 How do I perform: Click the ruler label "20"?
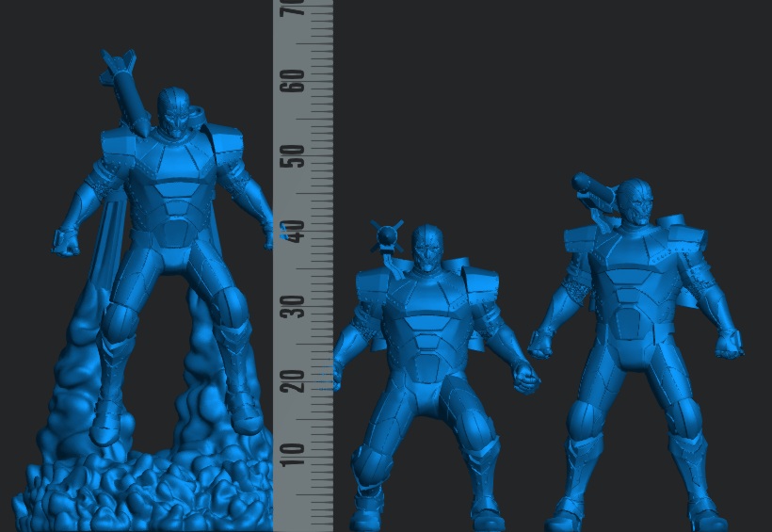[x=292, y=380]
